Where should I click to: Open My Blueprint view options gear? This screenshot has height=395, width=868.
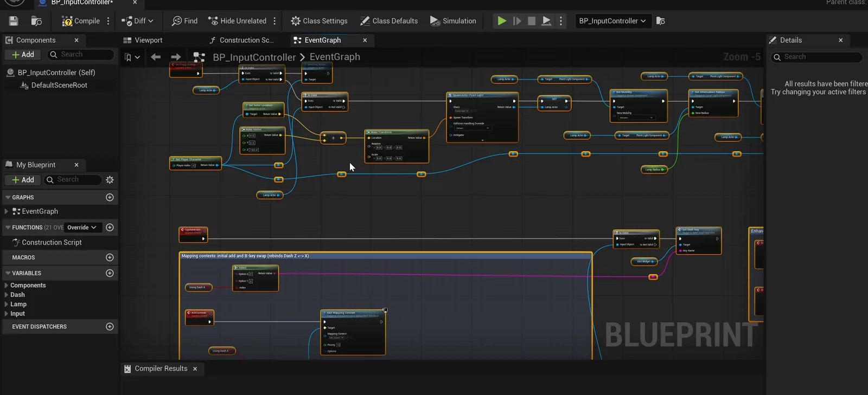point(110,180)
